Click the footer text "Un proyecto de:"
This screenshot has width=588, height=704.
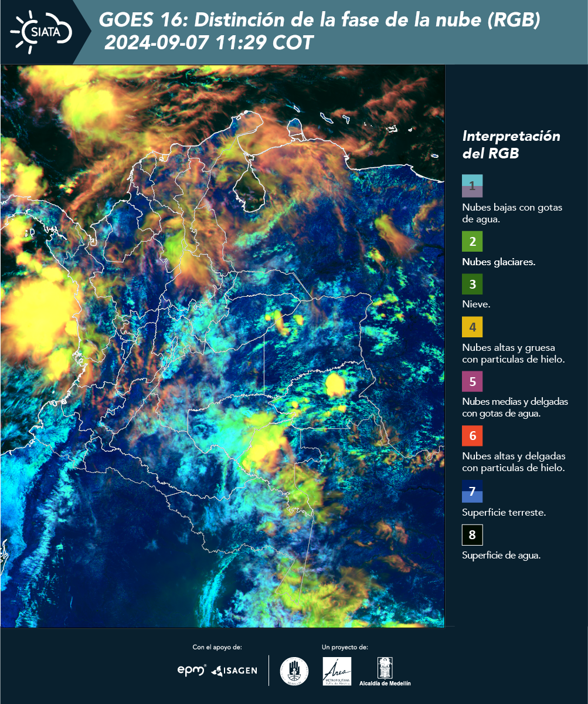click(345, 648)
